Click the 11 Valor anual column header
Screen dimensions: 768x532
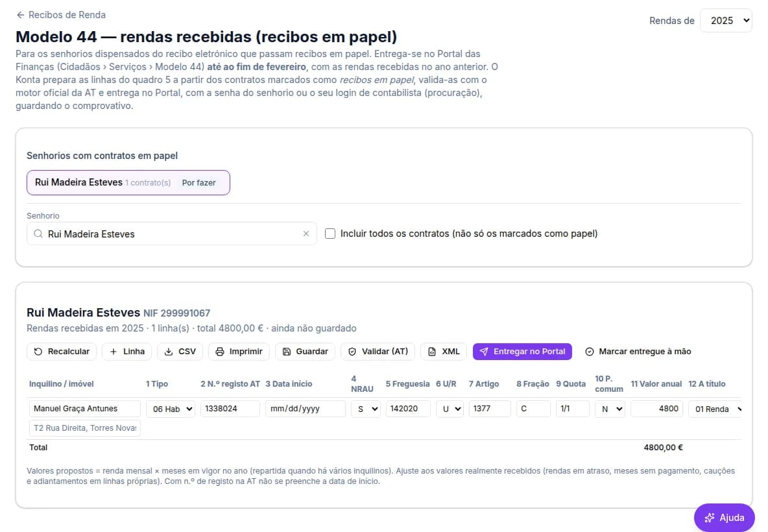tap(656, 384)
